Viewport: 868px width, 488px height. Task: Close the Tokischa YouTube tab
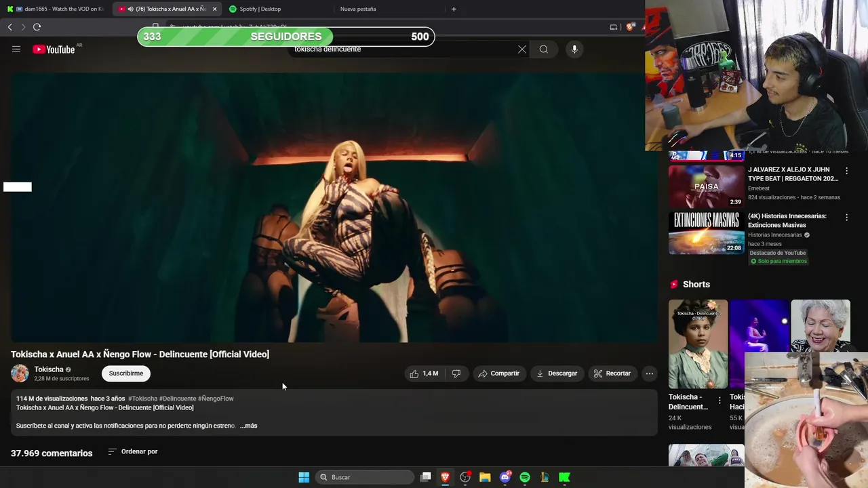pyautogui.click(x=215, y=9)
